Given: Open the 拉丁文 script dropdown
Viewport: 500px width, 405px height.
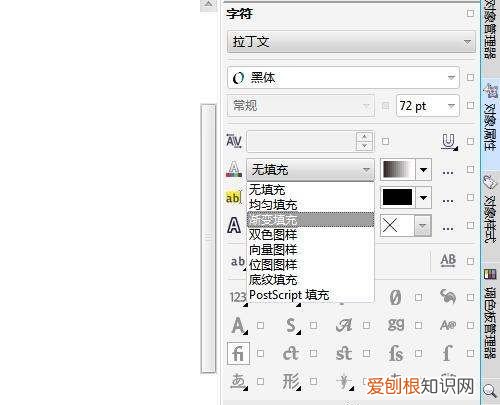Looking at the screenshot, I should (x=351, y=42).
